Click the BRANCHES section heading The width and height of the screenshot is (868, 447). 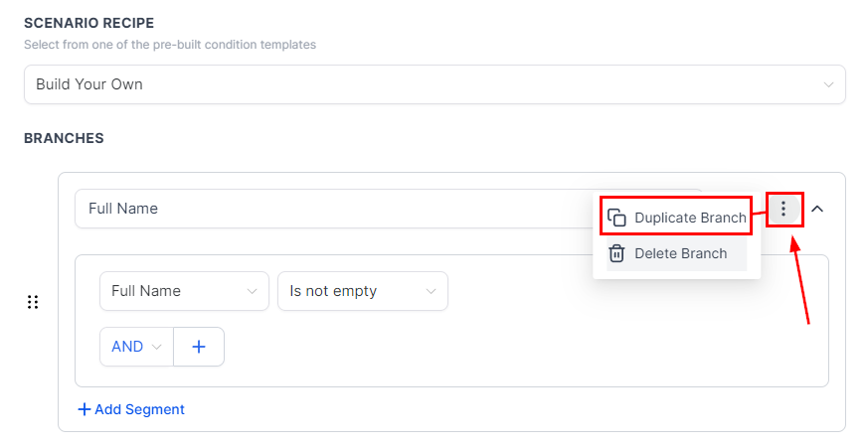point(64,138)
